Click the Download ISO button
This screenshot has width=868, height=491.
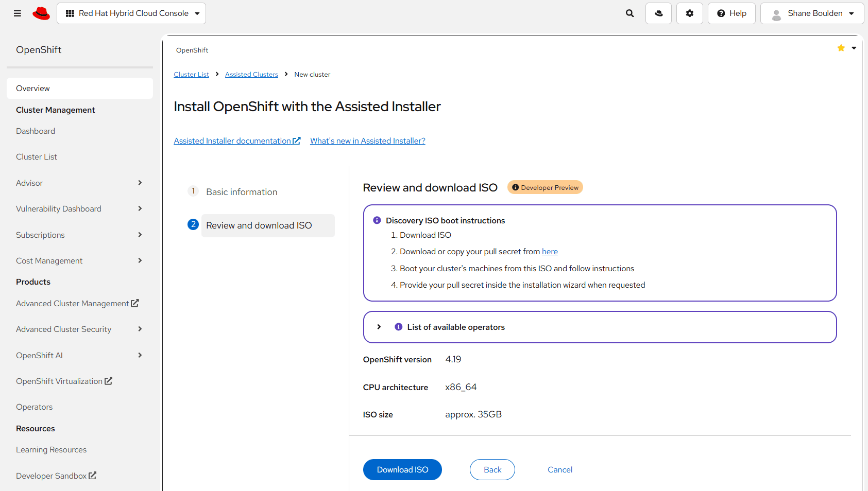pyautogui.click(x=402, y=470)
